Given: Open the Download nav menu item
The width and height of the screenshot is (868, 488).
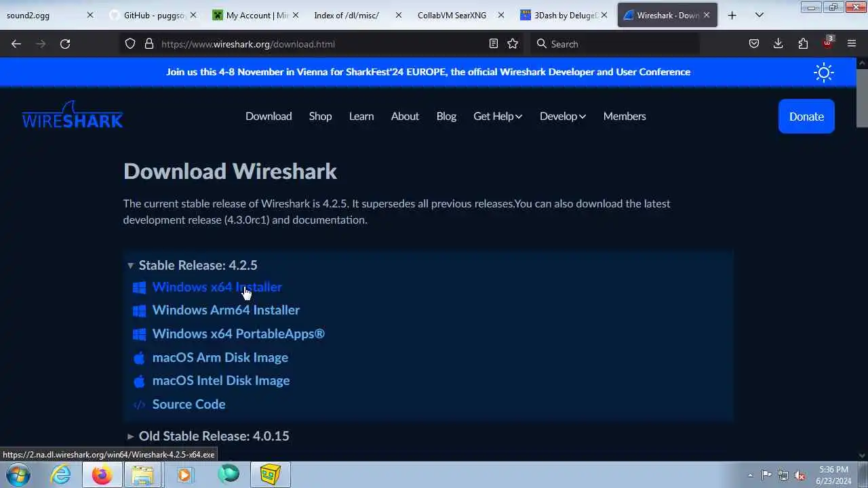Looking at the screenshot, I should coord(269,117).
